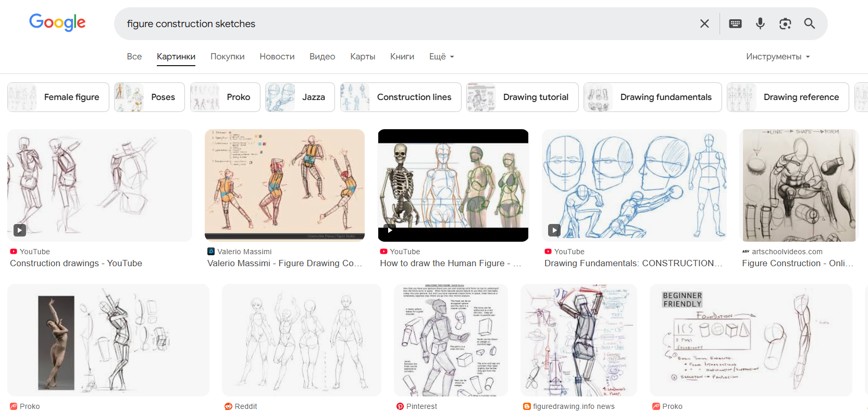Click Valerio Massimi - Figure Drawing Co… title

[x=284, y=264]
